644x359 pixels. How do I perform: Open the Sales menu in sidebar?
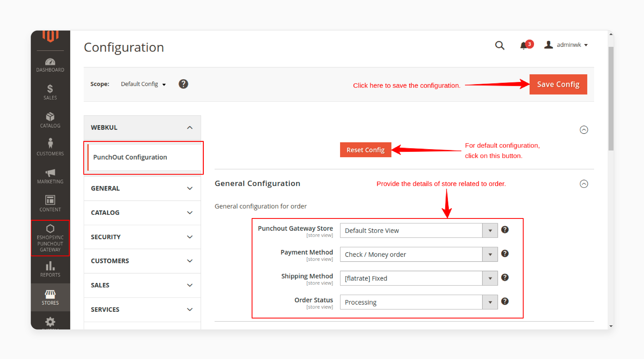click(x=50, y=92)
